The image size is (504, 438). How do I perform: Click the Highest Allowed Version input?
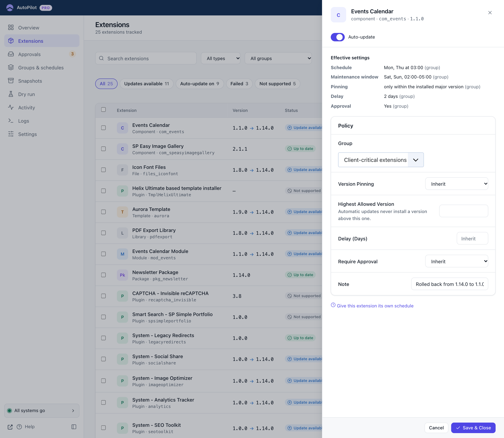[x=463, y=211]
